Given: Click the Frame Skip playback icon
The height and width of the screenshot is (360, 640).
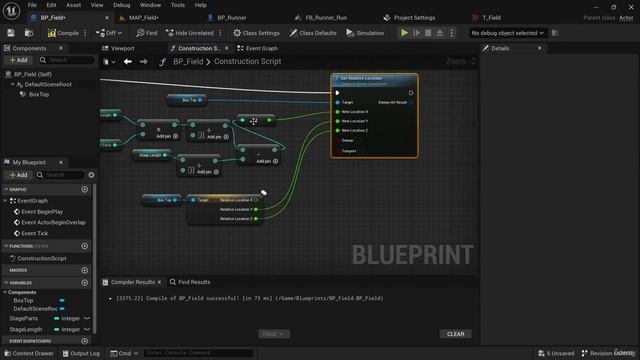Looking at the screenshot, I should tap(416, 33).
